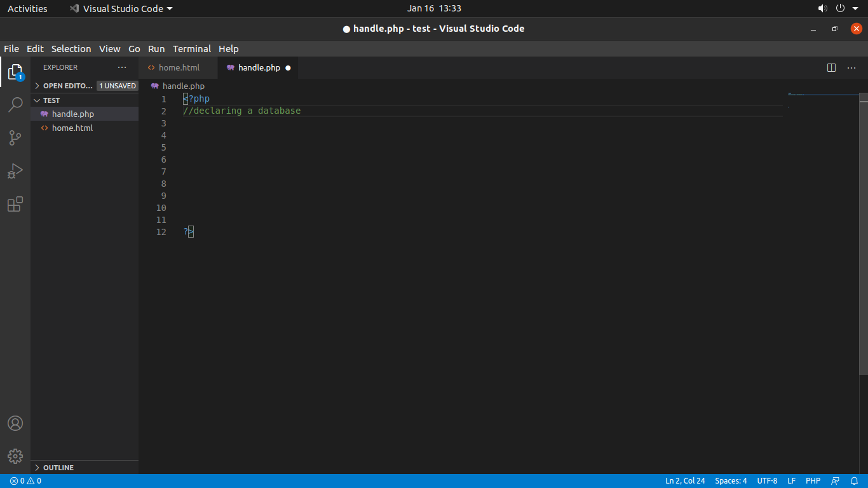Click the unsaved dot on handle.php tab
The height and width of the screenshot is (488, 868).
tap(288, 68)
